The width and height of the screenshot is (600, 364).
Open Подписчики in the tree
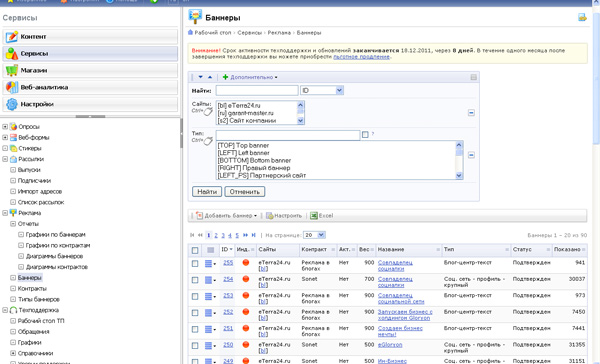point(34,180)
